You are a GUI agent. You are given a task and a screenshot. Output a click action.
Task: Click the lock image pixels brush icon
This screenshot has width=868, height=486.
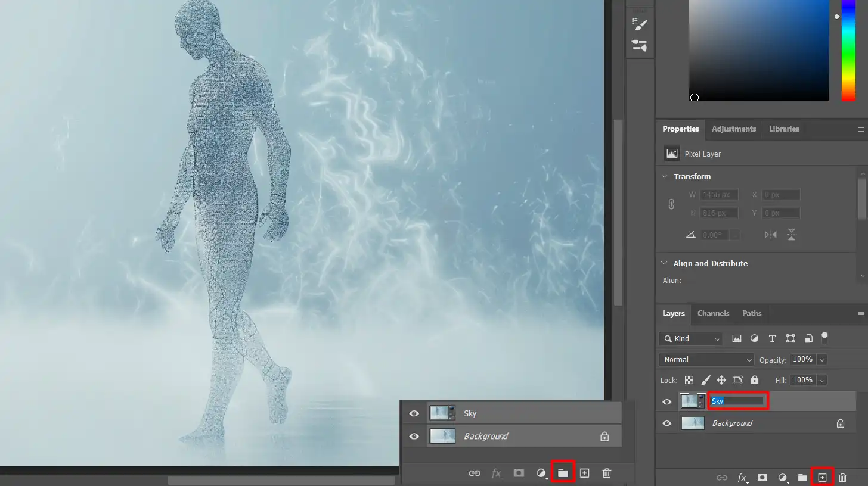pos(705,380)
